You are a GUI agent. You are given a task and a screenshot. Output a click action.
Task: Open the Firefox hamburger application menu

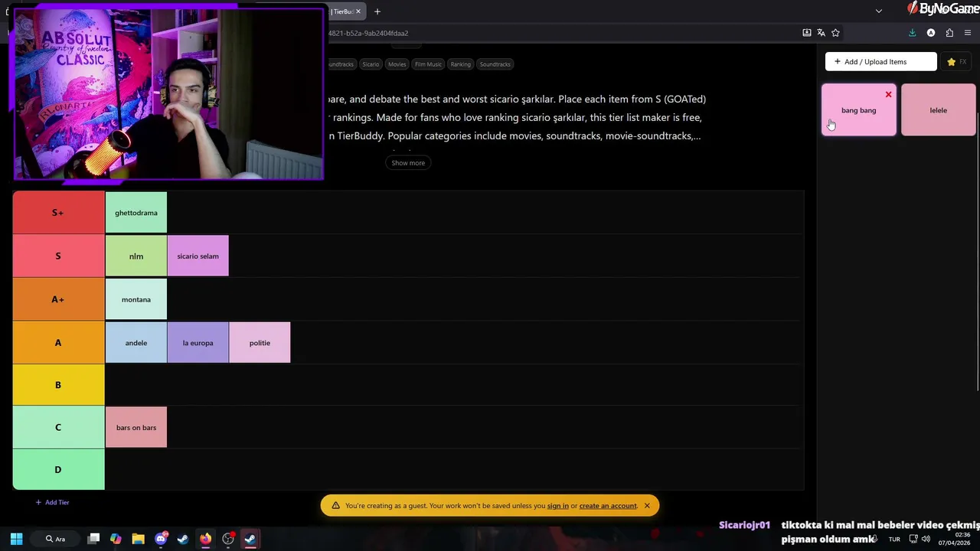(x=968, y=33)
